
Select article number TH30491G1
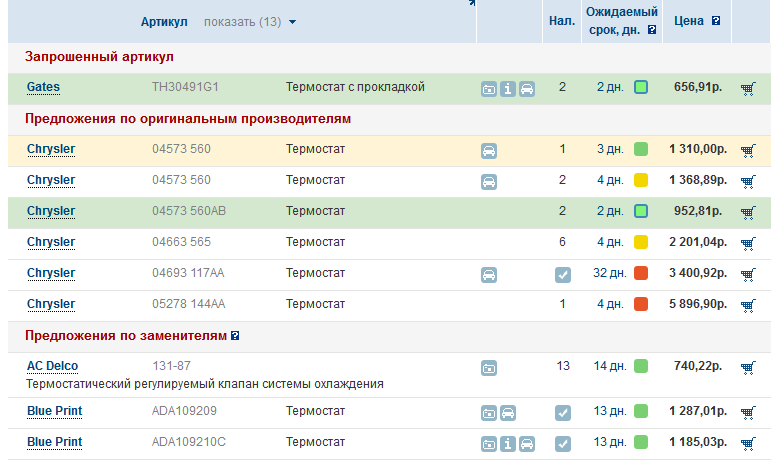point(185,87)
